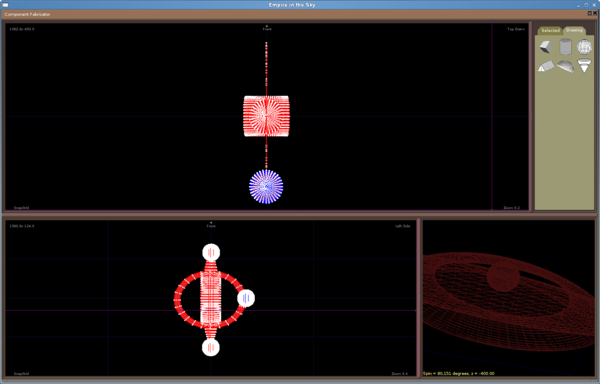
Task: Switch to the Drawing tab
Action: coord(574,30)
